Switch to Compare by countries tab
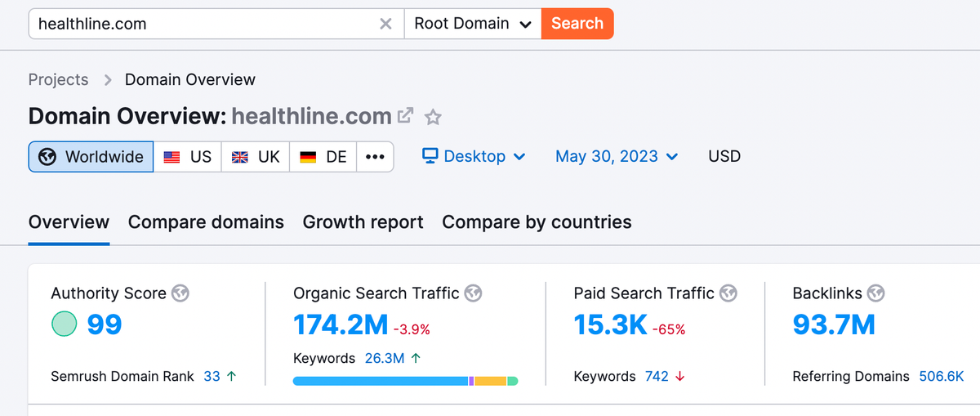The image size is (980, 416). tap(537, 222)
